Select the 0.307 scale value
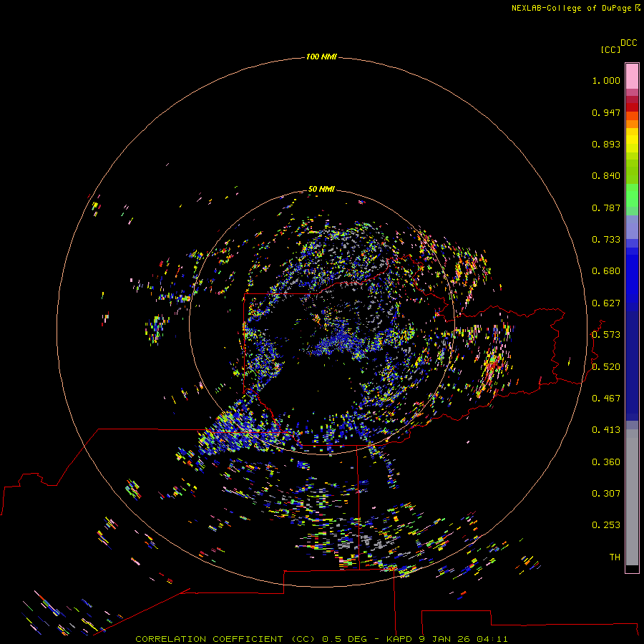Screen dimensions: 644x644 [606, 494]
